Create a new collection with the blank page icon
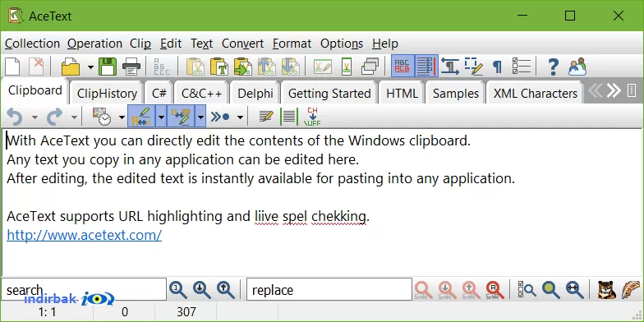 coord(12,67)
